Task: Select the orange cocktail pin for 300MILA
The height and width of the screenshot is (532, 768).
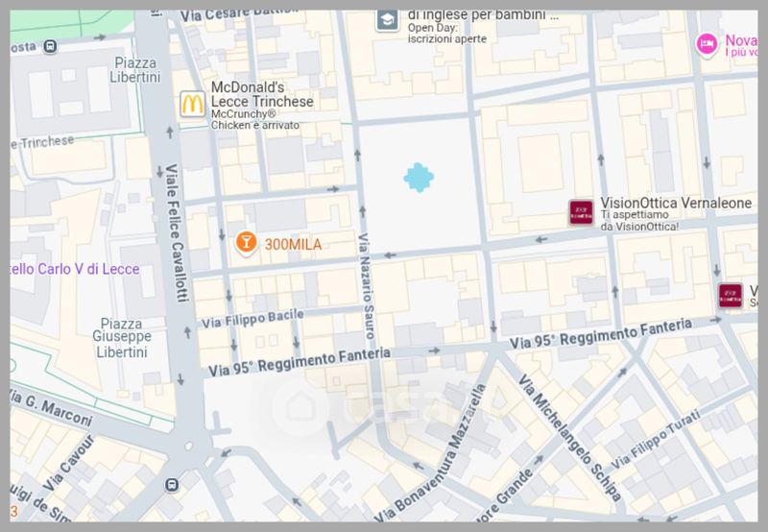Action: click(x=246, y=243)
